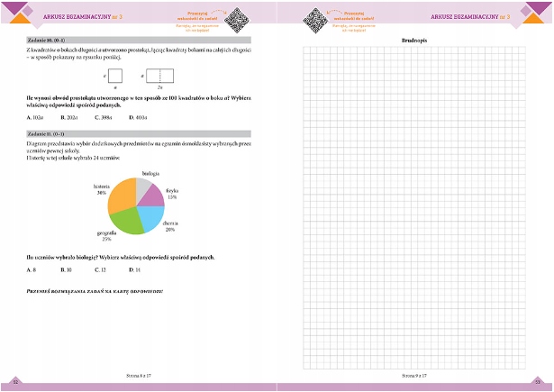Select answer A. 8 in Zadanie 11
Viewport: 554px width, 392px height.
coord(32,269)
